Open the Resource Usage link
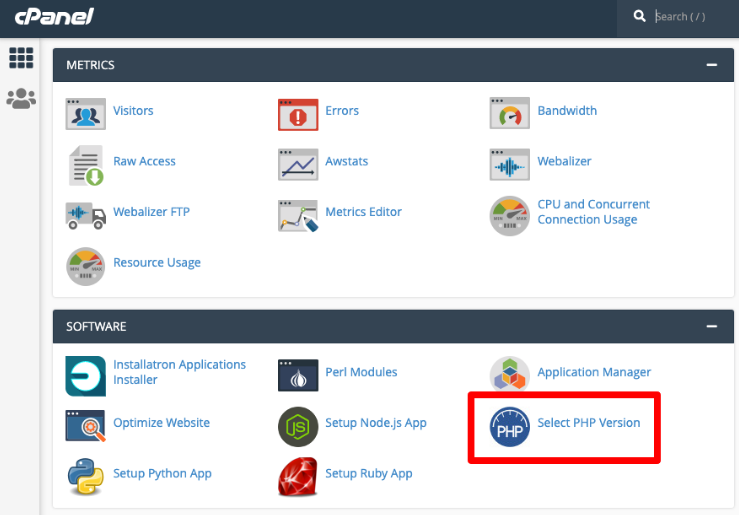 coord(157,262)
